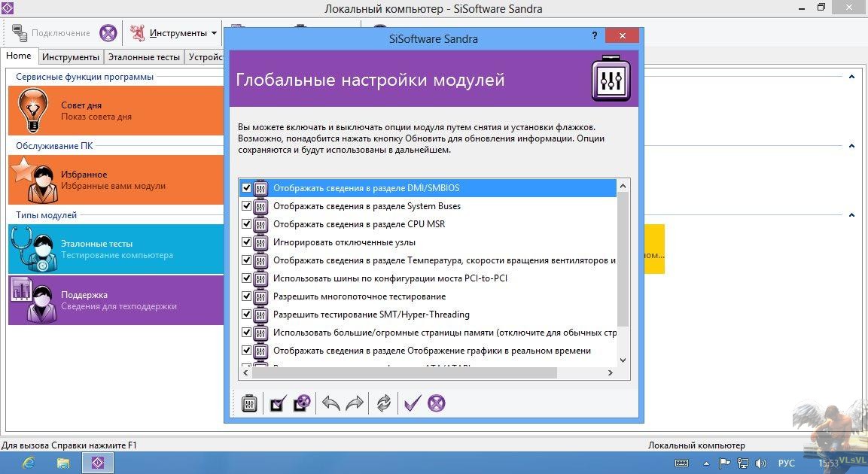This screenshot has width=868, height=474.
Task: Click the DMI/SMBIOS row module icon
Action: pos(260,188)
